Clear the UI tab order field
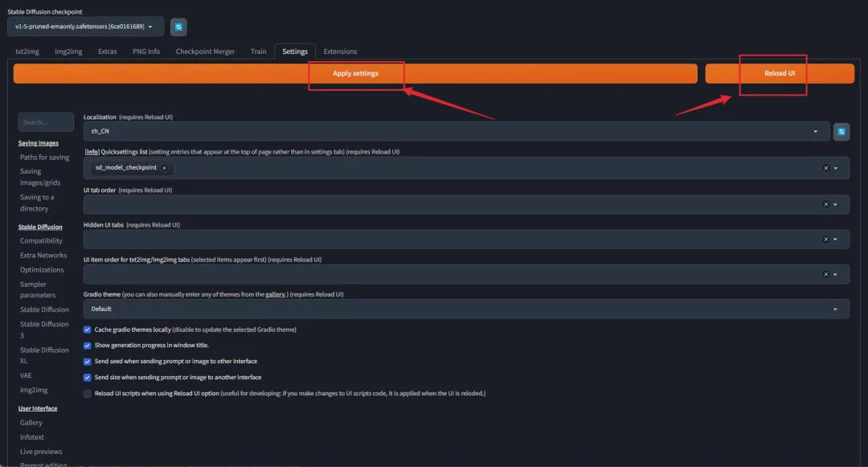The height and width of the screenshot is (467, 868). tap(825, 204)
